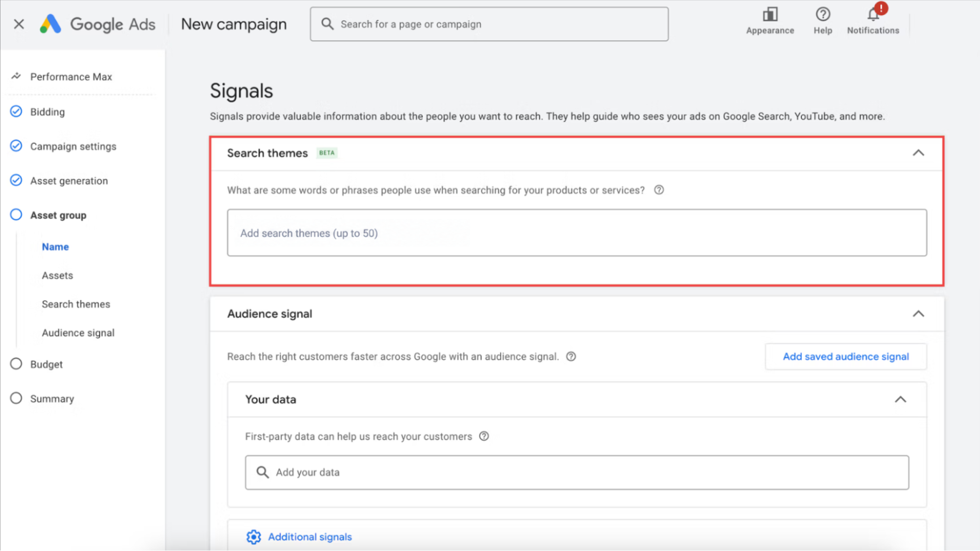
Task: Open help tooltip for search themes question
Action: click(x=659, y=190)
